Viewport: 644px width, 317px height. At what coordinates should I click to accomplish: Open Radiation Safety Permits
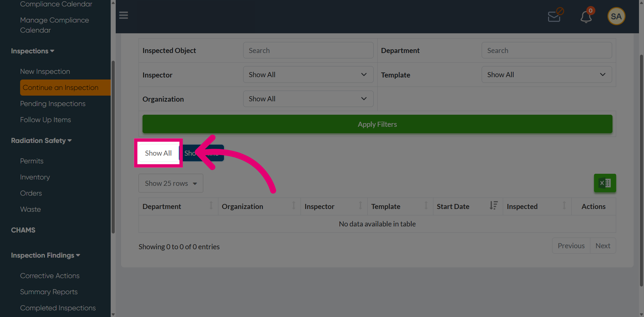(x=32, y=161)
